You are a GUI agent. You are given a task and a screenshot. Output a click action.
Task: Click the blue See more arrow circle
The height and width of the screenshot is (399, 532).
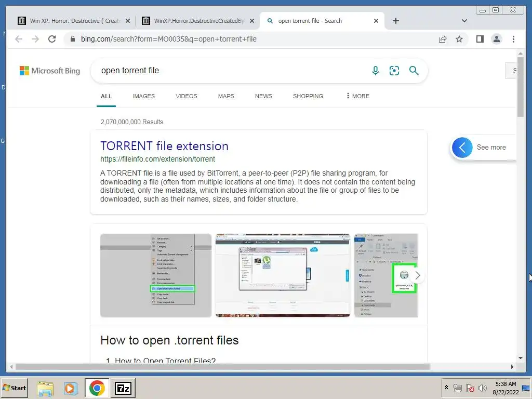462,147
